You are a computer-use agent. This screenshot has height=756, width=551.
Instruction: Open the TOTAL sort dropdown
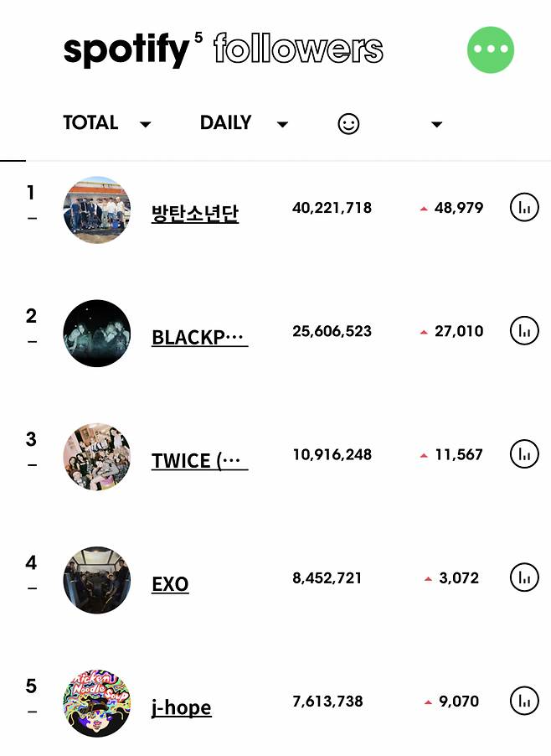[146, 124]
